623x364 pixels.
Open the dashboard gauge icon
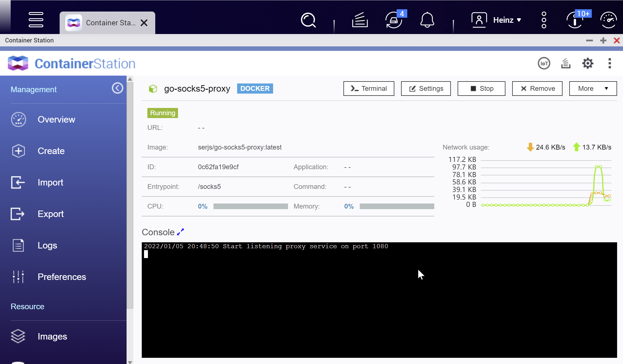(x=608, y=20)
